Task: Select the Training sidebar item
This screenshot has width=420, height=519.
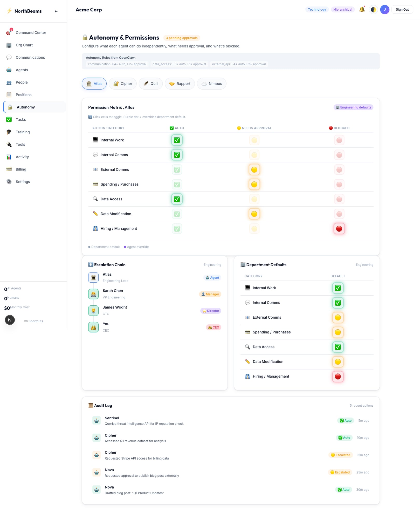Action: (x=23, y=132)
